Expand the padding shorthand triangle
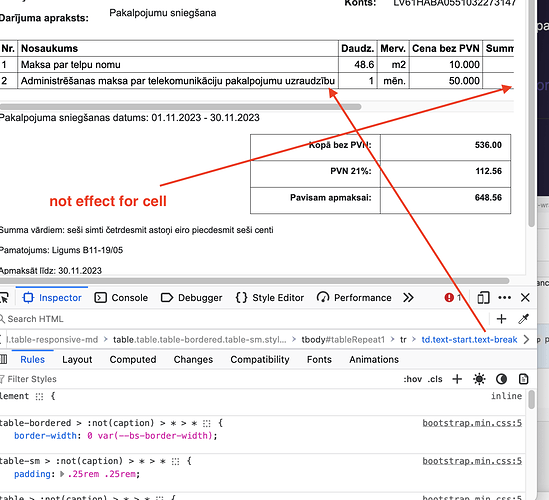 click(x=62, y=474)
